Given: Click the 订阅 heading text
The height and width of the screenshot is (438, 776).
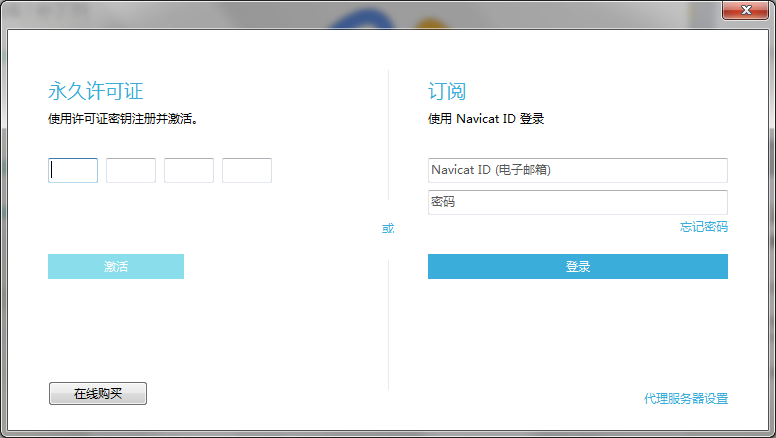Looking at the screenshot, I should point(447,91).
